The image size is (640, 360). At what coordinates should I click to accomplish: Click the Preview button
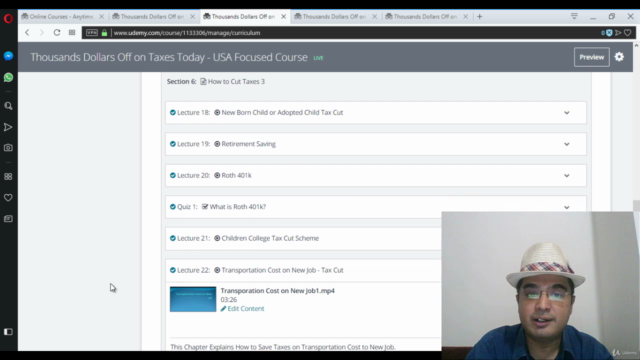point(591,57)
